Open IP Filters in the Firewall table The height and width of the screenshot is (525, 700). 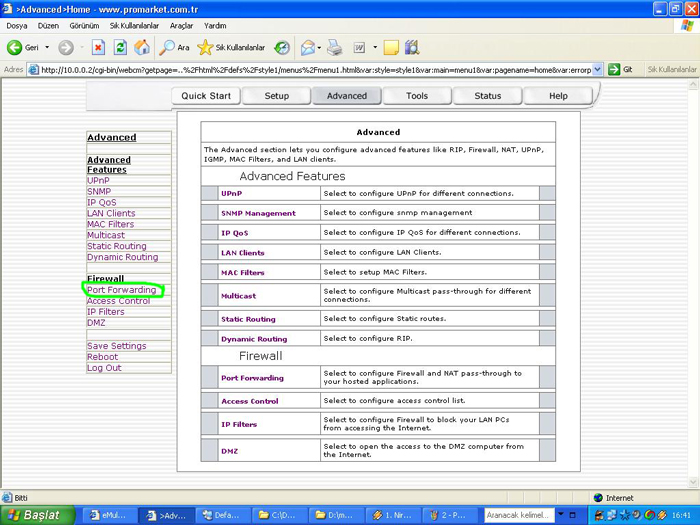pyautogui.click(x=239, y=425)
